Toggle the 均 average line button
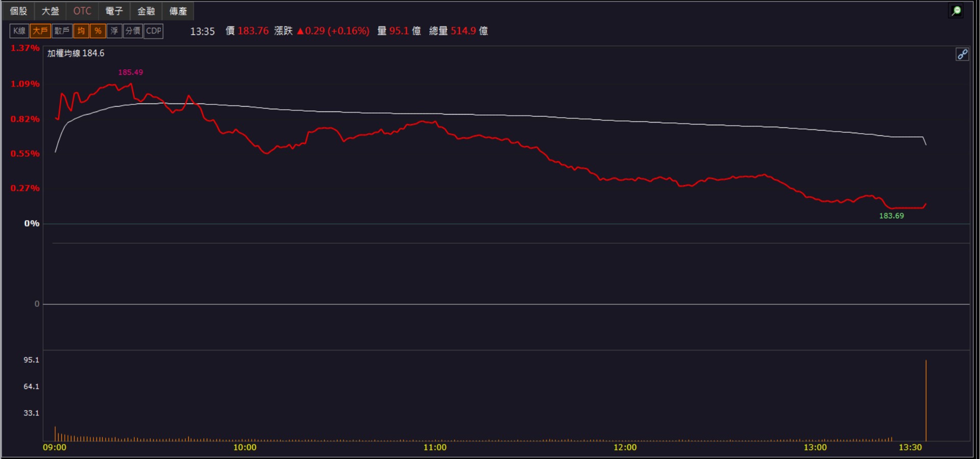The image size is (980, 459). 81,31
